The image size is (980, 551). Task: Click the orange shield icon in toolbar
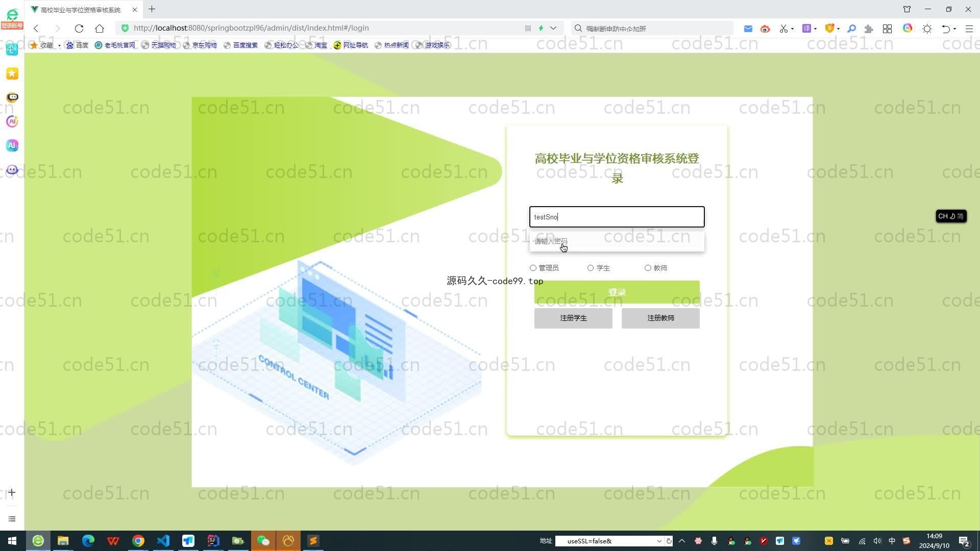click(x=829, y=29)
